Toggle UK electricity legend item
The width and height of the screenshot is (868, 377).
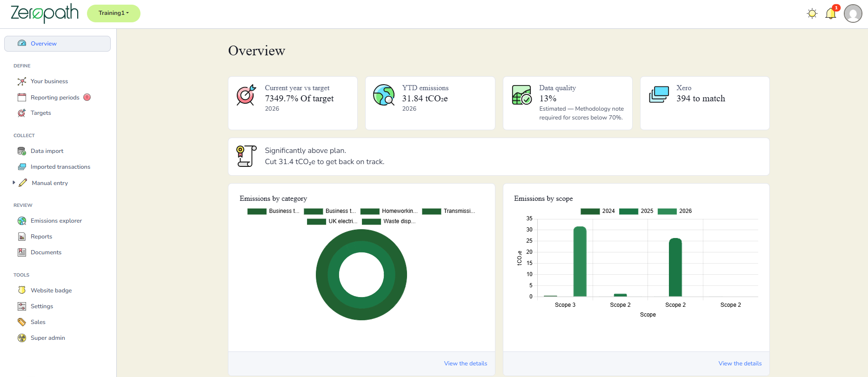pos(332,221)
